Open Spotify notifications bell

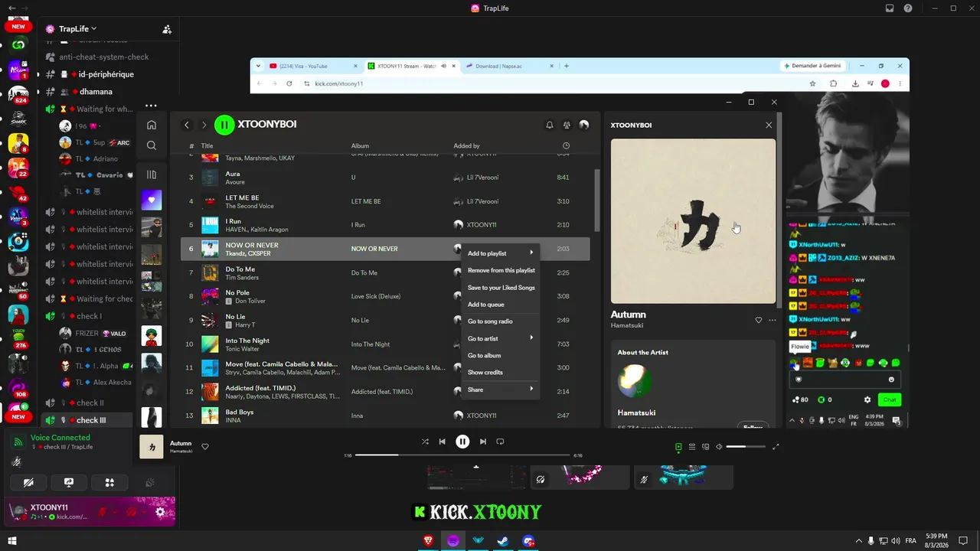[549, 125]
